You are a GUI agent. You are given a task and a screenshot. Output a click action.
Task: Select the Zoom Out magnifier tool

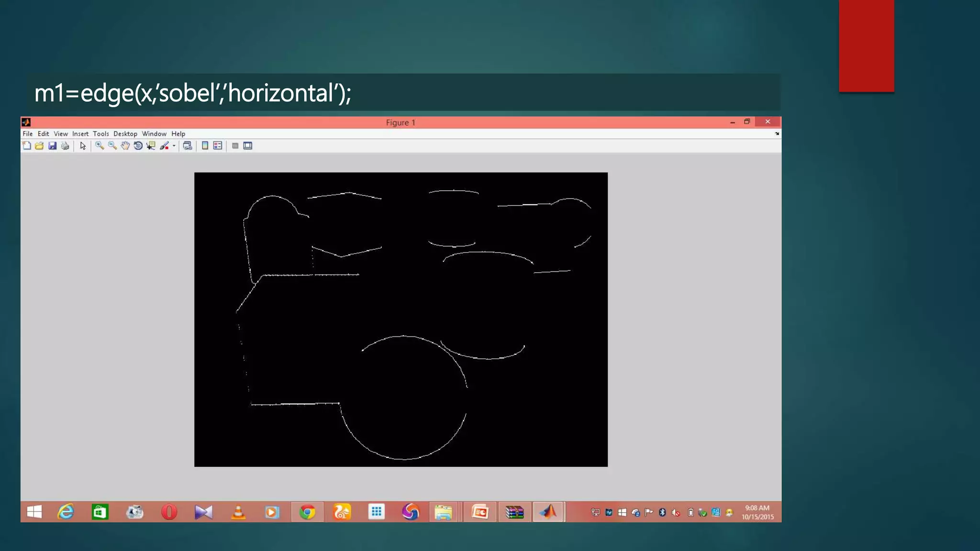click(112, 146)
